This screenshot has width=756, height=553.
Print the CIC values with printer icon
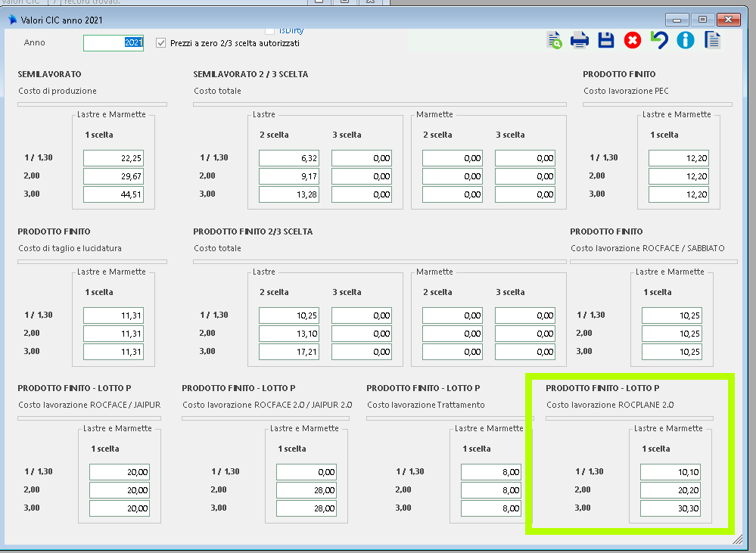580,40
